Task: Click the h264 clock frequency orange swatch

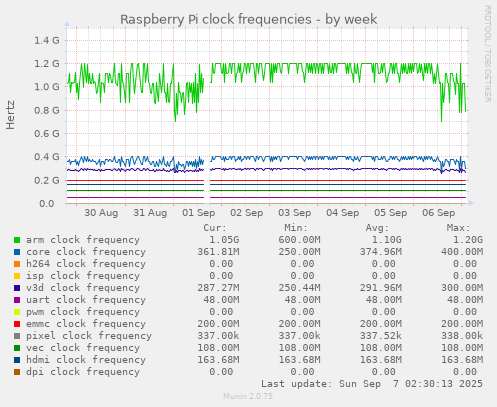Action: [17, 264]
